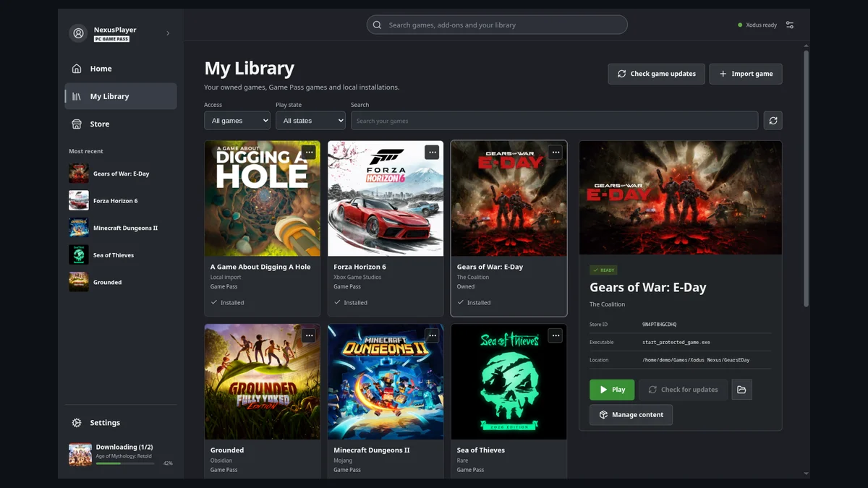The image size is (868, 488).
Task: Open more options for Digging A Hole card
Action: [309, 152]
